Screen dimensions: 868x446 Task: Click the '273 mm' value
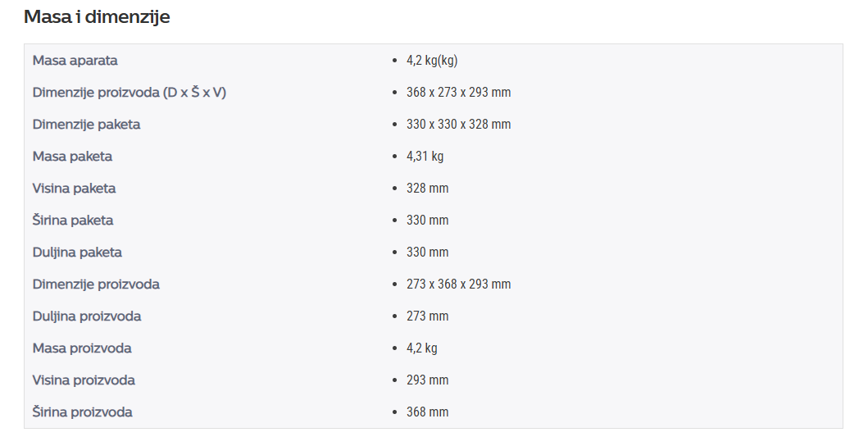tap(427, 316)
